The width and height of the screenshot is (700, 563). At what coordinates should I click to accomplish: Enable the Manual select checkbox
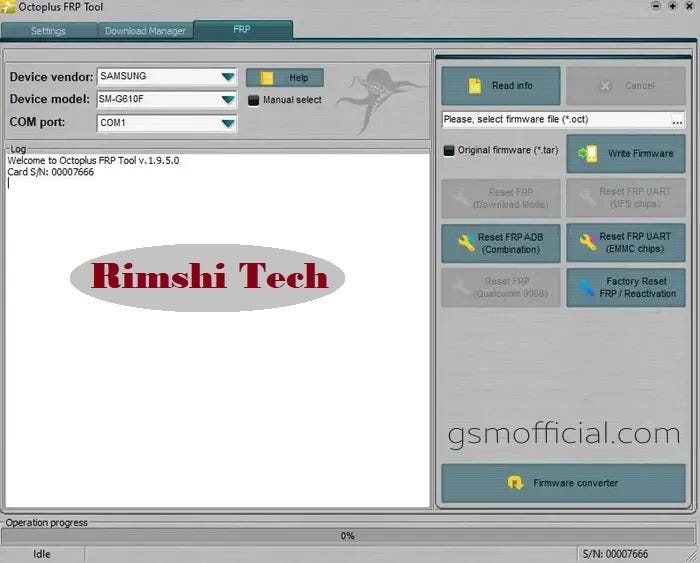click(x=253, y=100)
